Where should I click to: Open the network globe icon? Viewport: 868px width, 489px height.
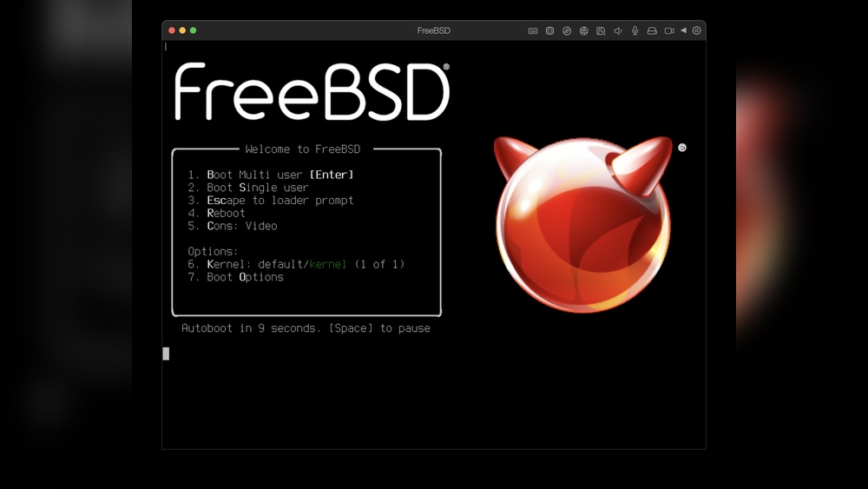coord(584,31)
